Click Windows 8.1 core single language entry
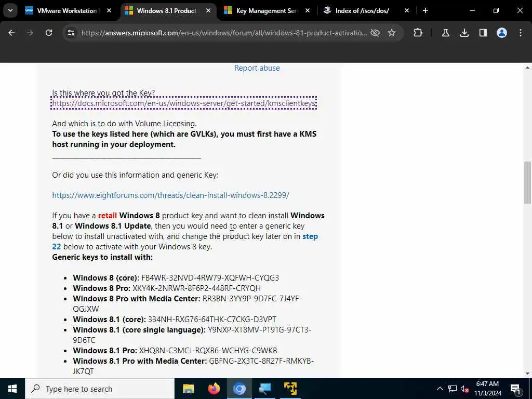The height and width of the screenshot is (399, 532). [192, 335]
